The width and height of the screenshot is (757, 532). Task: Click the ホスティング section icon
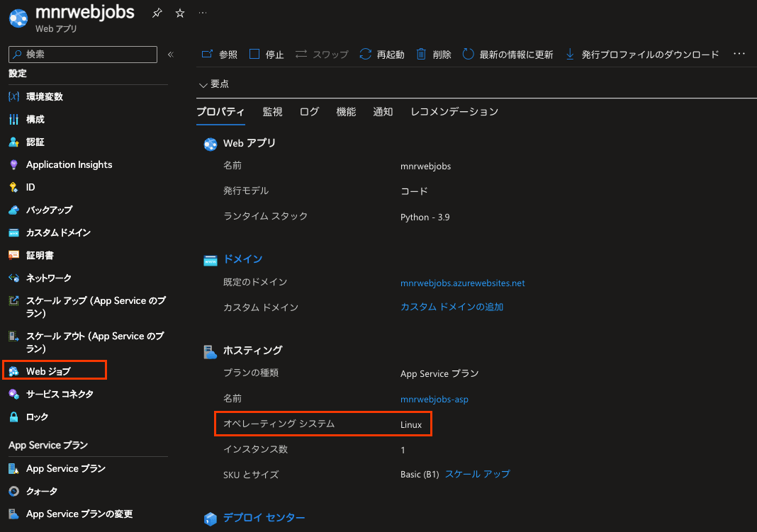[x=211, y=352]
